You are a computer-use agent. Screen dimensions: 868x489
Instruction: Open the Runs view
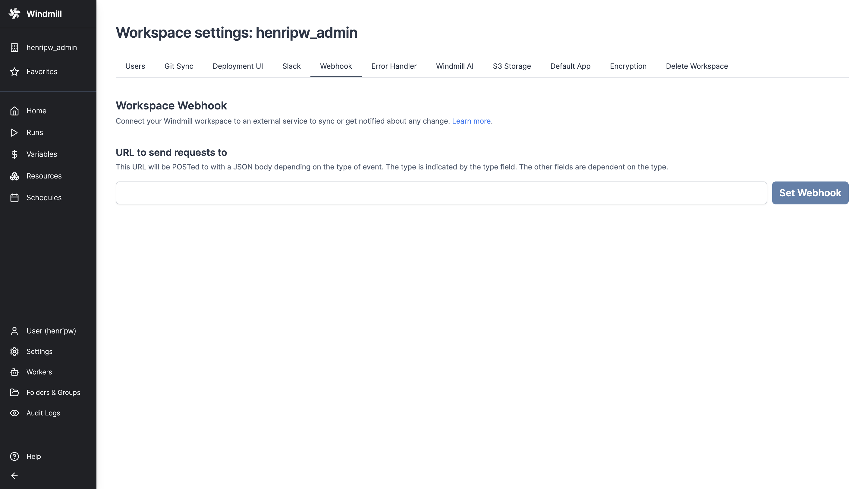click(35, 132)
